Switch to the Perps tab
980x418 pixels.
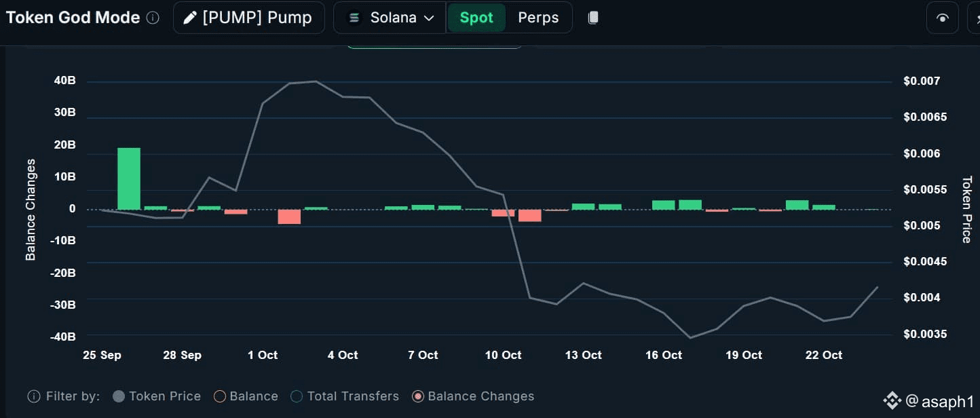tap(538, 18)
